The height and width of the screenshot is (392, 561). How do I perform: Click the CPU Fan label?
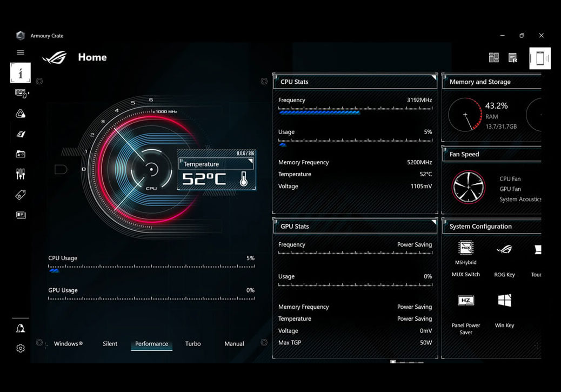point(510,178)
